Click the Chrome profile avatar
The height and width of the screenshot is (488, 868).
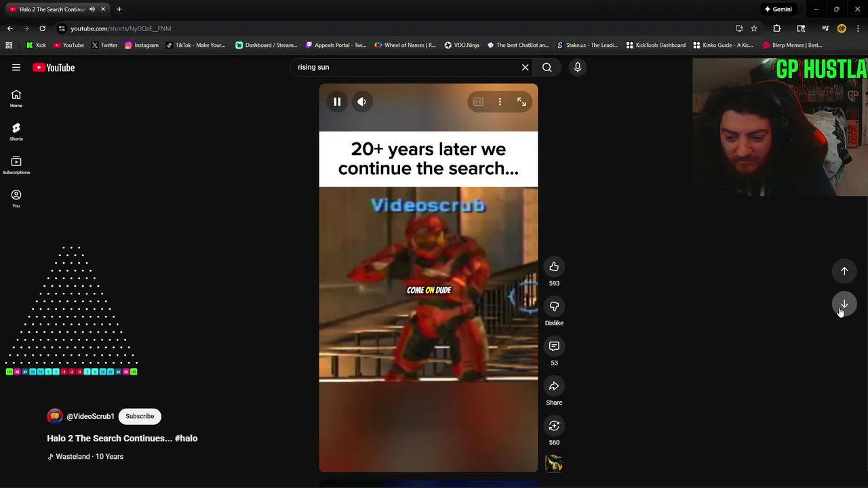(x=842, y=28)
